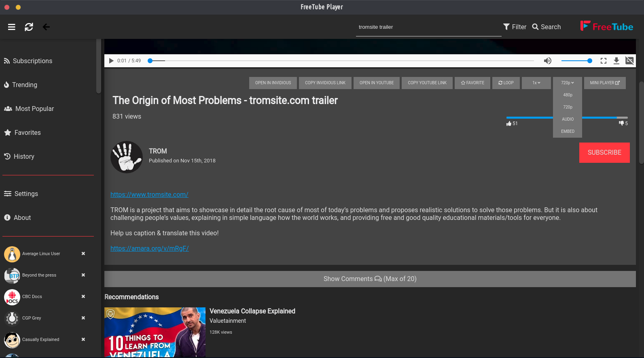644x358 pixels.
Task: Select 480p from the quality menu
Action: (x=568, y=95)
